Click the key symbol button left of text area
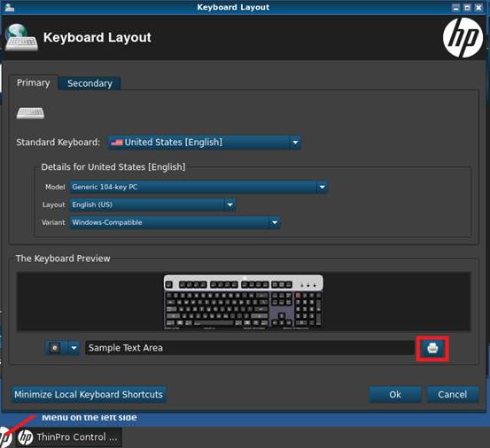 click(x=55, y=347)
